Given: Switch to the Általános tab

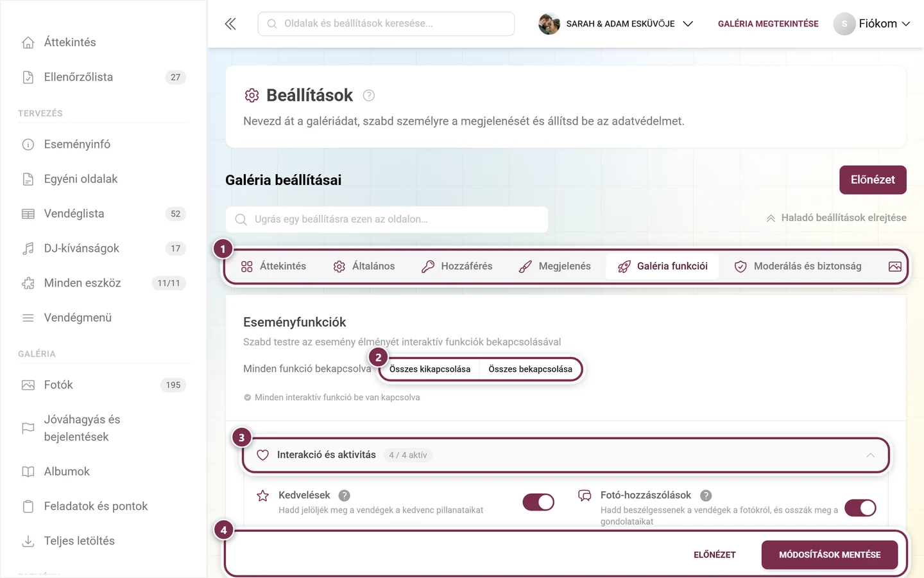Looking at the screenshot, I should click(364, 267).
